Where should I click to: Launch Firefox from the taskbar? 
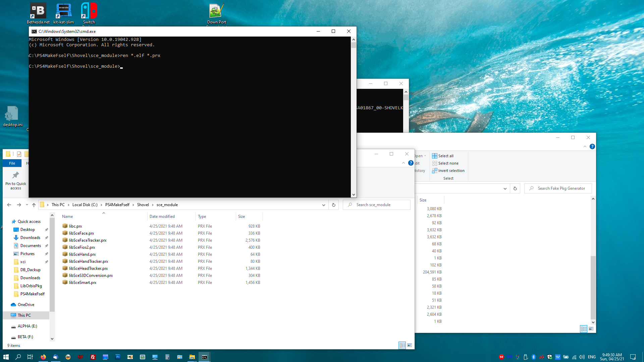point(43,357)
